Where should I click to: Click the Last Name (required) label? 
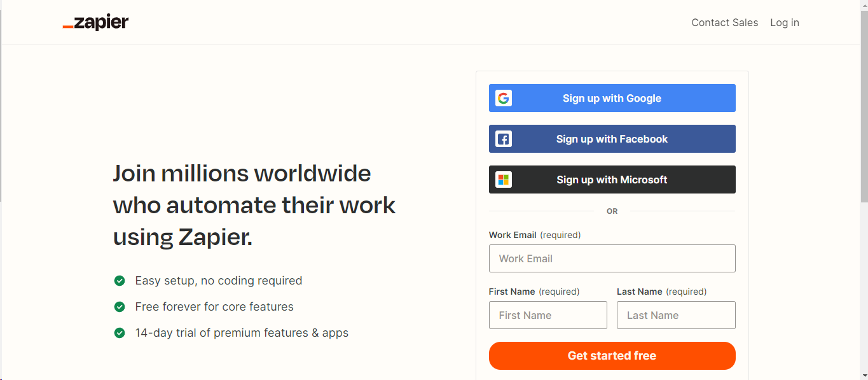[662, 292]
